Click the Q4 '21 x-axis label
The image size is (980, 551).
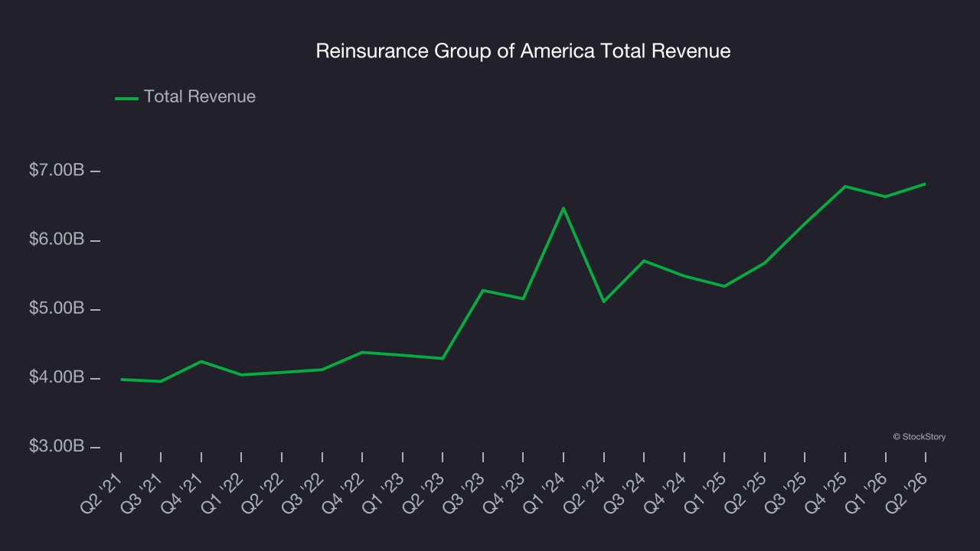[x=184, y=492]
